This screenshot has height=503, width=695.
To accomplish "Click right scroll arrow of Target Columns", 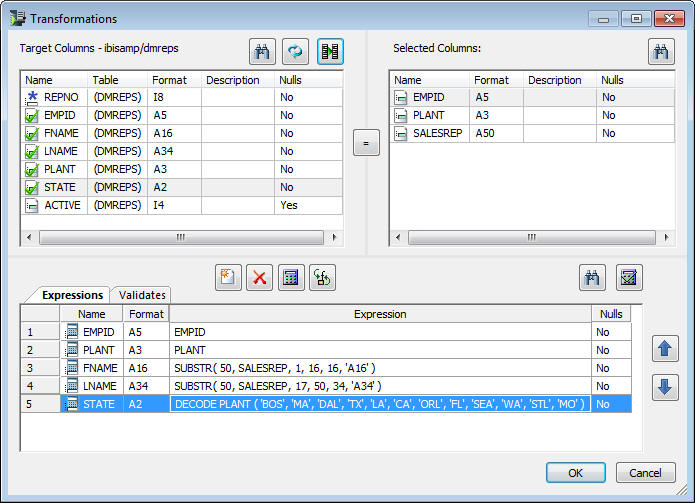I will click(x=335, y=238).
